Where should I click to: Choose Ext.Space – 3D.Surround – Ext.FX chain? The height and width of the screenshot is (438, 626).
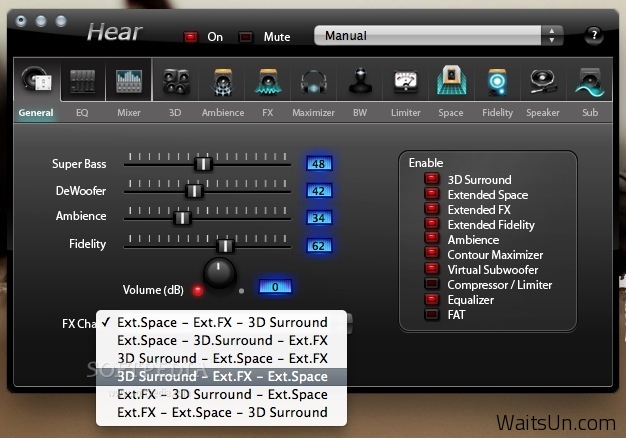coord(222,340)
